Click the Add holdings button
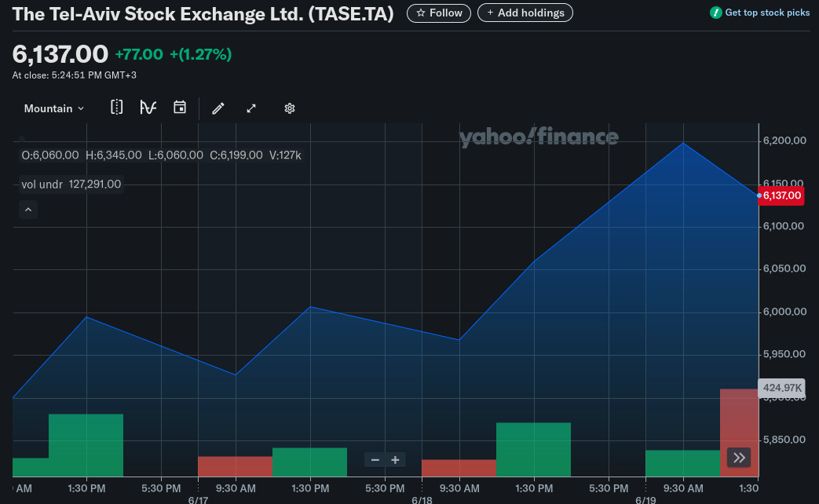The image size is (819, 504). click(525, 13)
